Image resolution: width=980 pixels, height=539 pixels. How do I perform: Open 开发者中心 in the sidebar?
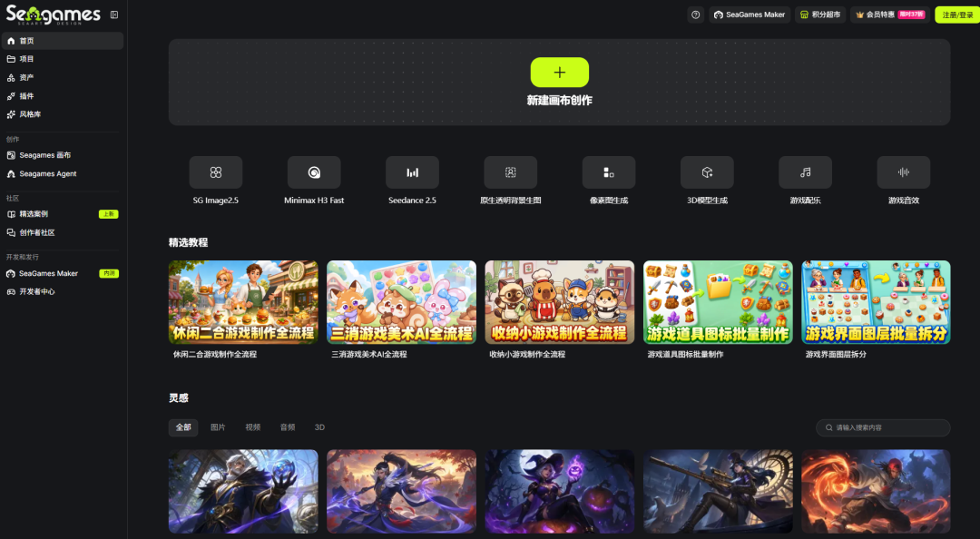[x=63, y=291]
